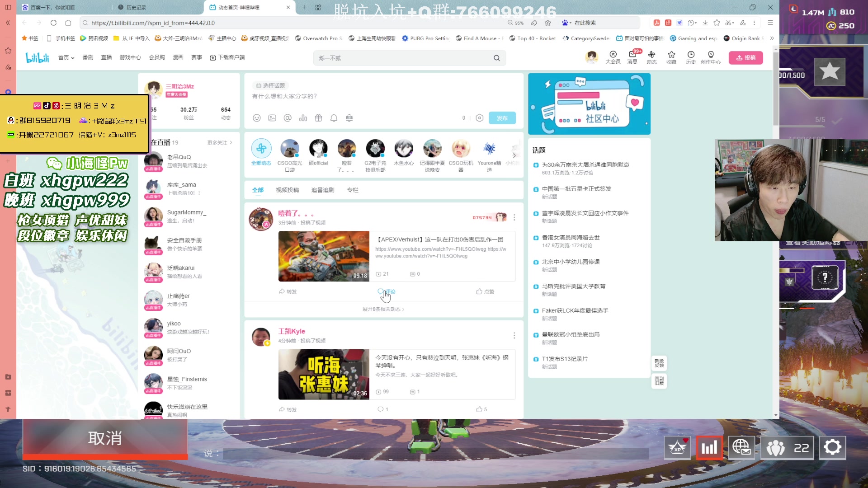Screen dimensions: 868x488
Task: Click the 取消 cancel button in game
Action: (x=105, y=438)
